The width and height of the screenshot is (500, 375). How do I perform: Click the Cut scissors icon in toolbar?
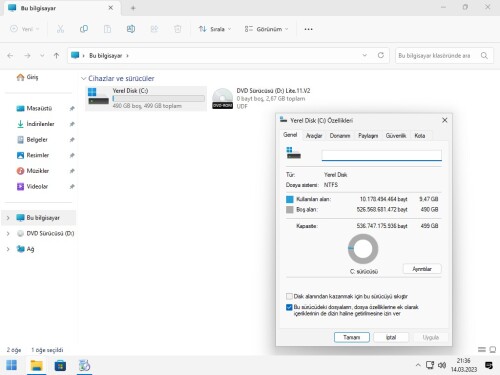(60, 29)
